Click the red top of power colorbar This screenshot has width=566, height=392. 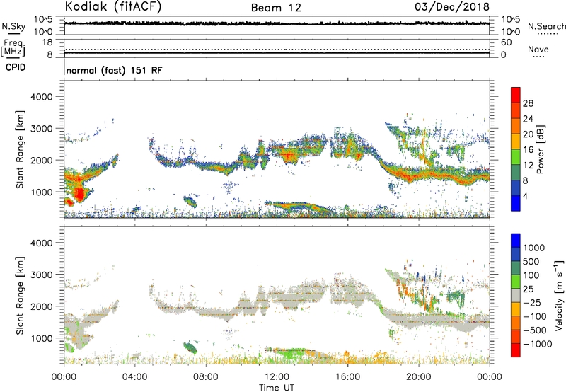click(516, 95)
